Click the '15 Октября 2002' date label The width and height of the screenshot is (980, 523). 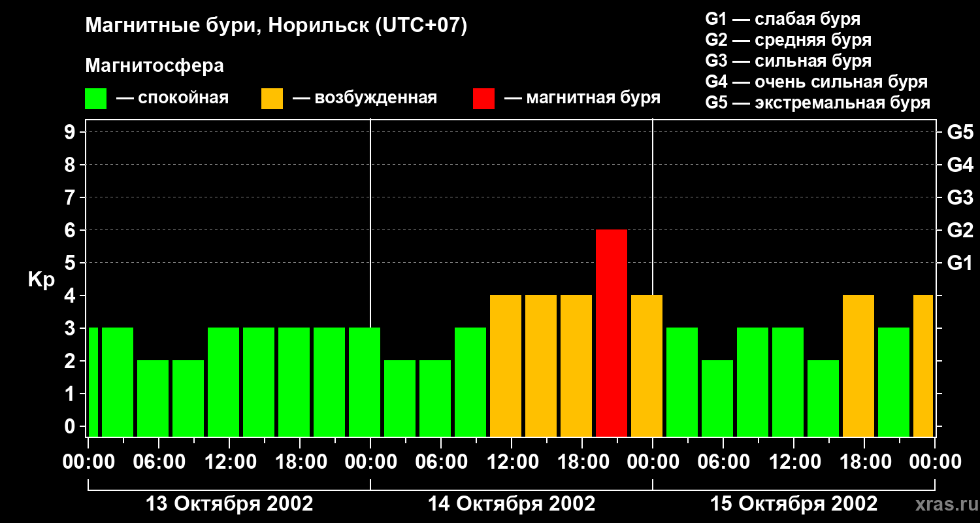point(794,504)
